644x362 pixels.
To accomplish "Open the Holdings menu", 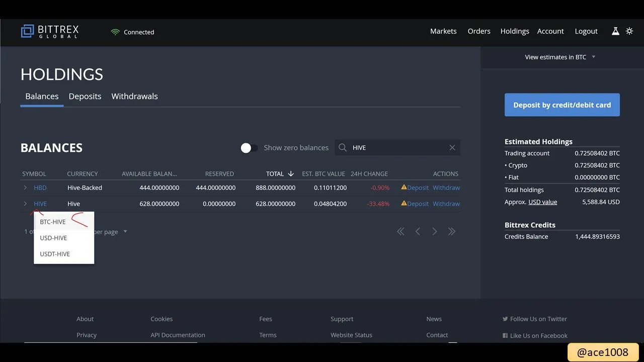I will pos(515,31).
